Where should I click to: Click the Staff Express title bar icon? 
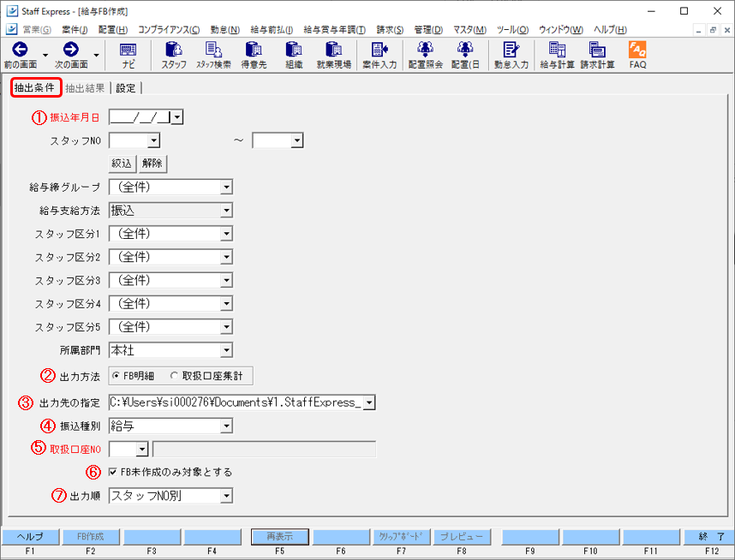coord(12,11)
